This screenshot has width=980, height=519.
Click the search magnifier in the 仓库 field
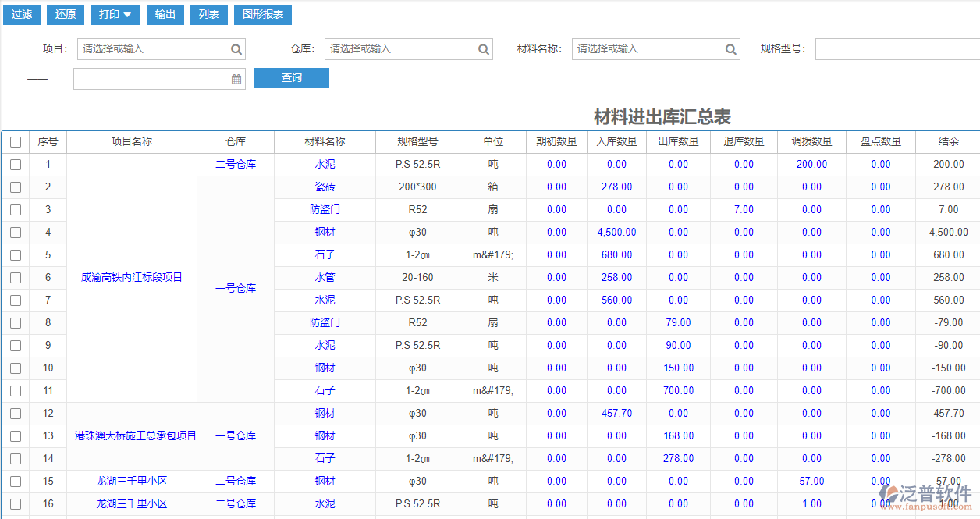coord(484,48)
